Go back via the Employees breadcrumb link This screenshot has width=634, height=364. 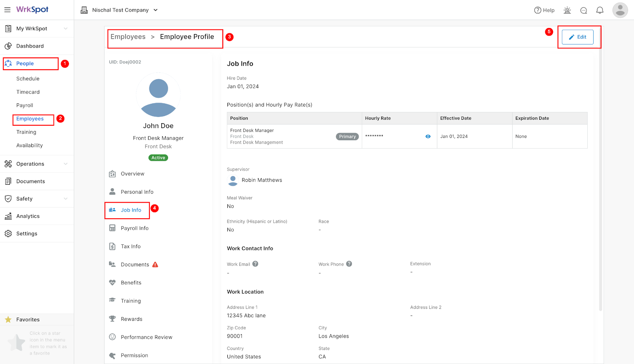[128, 36]
